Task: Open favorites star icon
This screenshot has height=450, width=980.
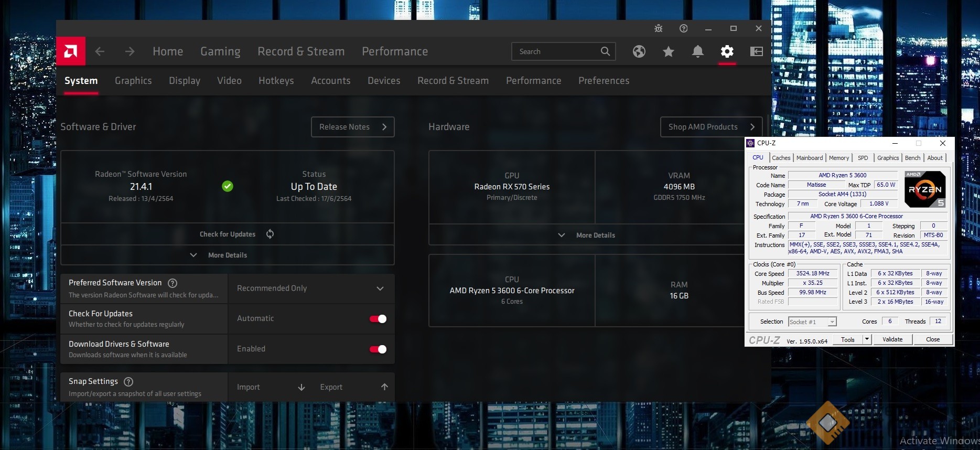Action: pyautogui.click(x=668, y=51)
